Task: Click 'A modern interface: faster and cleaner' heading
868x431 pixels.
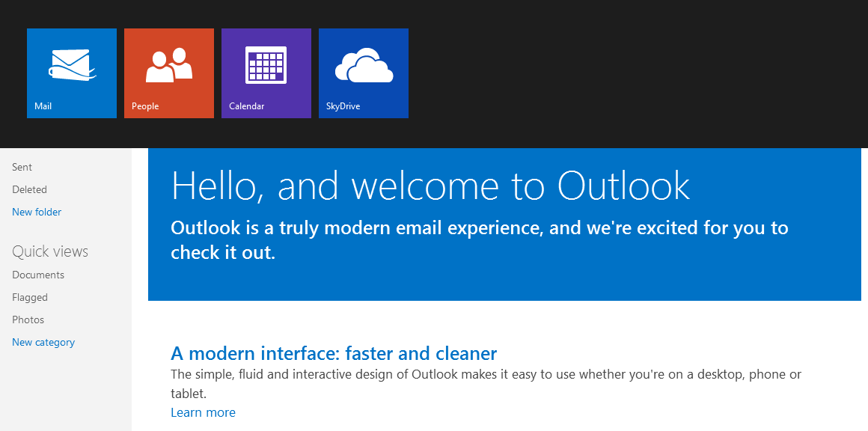Action: [334, 353]
